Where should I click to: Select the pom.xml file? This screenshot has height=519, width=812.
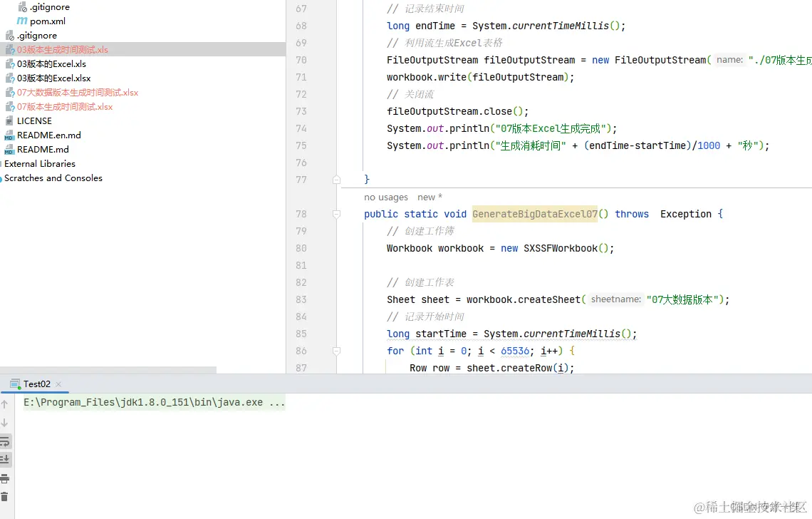48,21
